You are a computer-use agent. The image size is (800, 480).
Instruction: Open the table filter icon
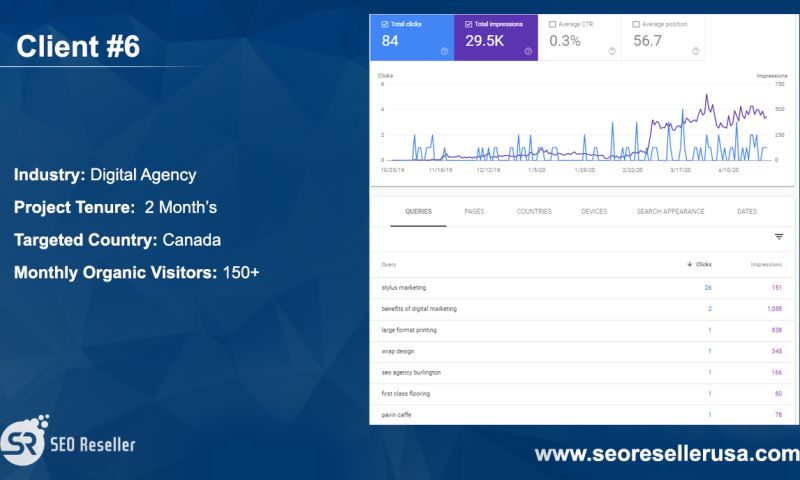coord(778,237)
